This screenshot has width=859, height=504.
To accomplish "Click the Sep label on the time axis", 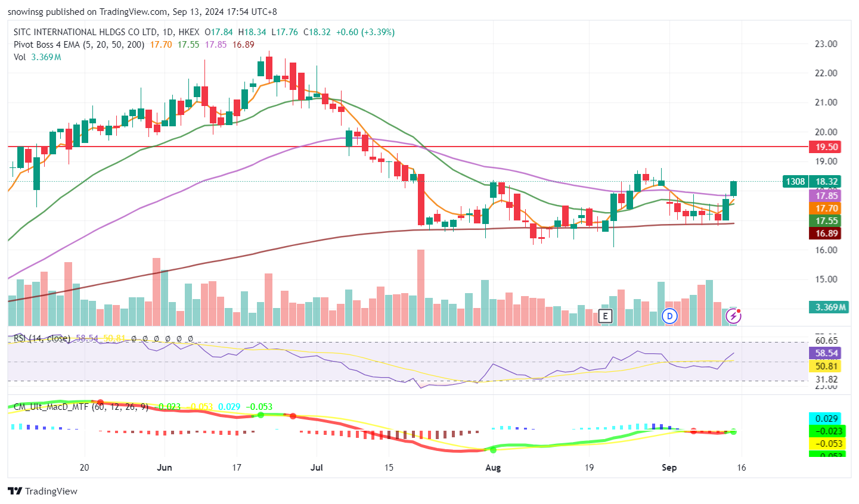I will point(669,468).
